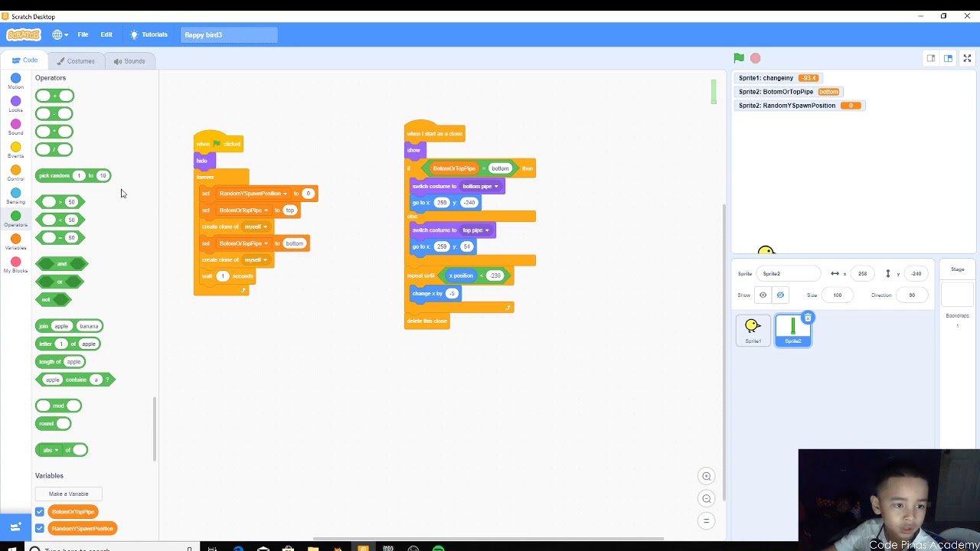Open second create clone of myself dropdown
The image size is (980, 551).
pyautogui.click(x=256, y=259)
